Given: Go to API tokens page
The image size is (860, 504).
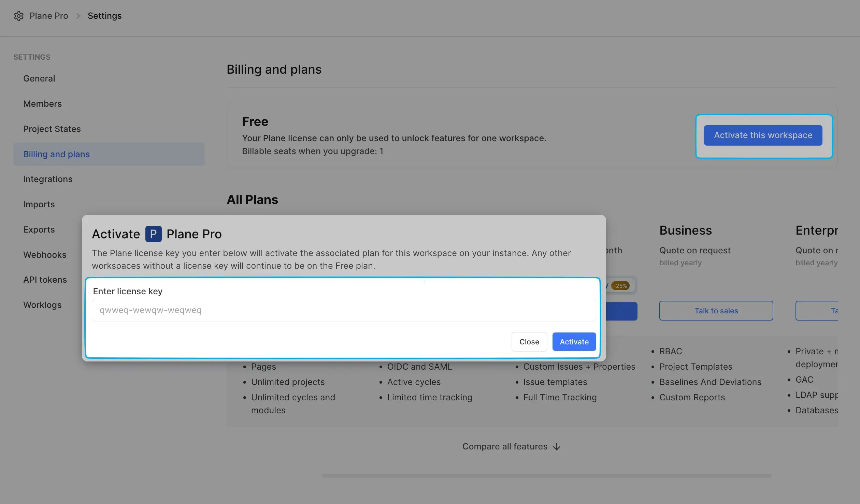Looking at the screenshot, I should point(45,280).
